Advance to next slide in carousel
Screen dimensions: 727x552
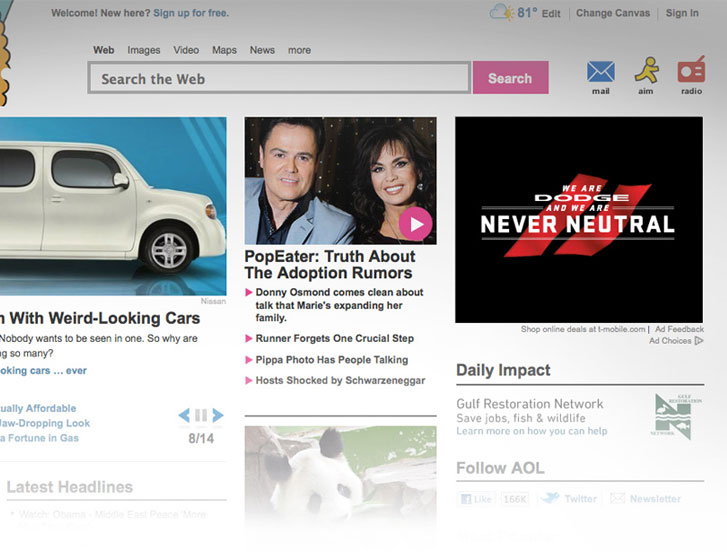pos(218,415)
